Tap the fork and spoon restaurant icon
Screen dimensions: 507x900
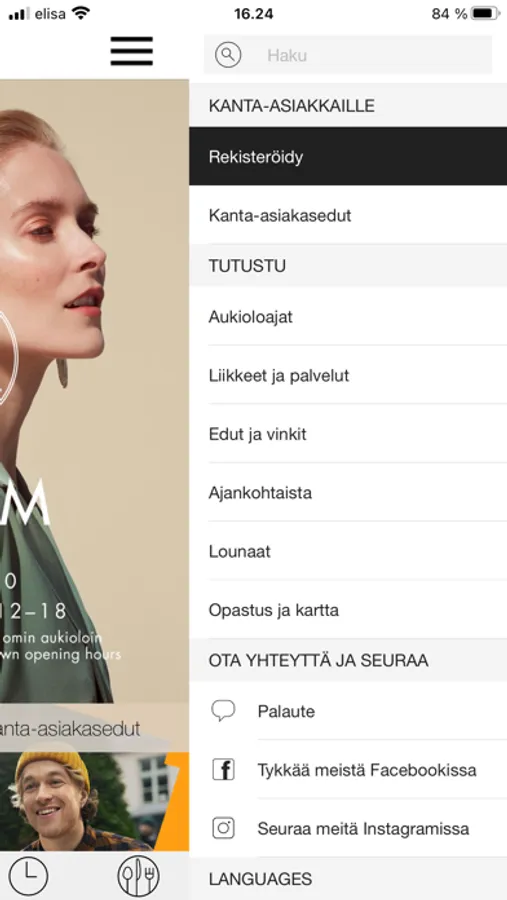(138, 876)
